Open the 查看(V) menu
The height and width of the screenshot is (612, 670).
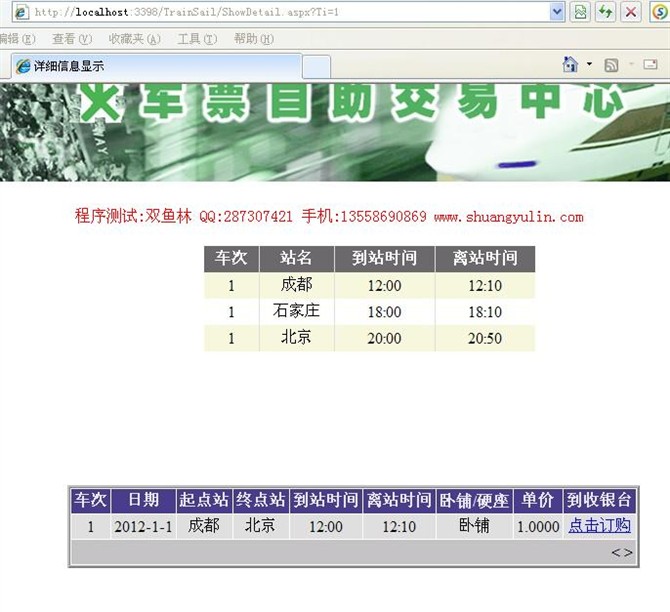pos(71,39)
